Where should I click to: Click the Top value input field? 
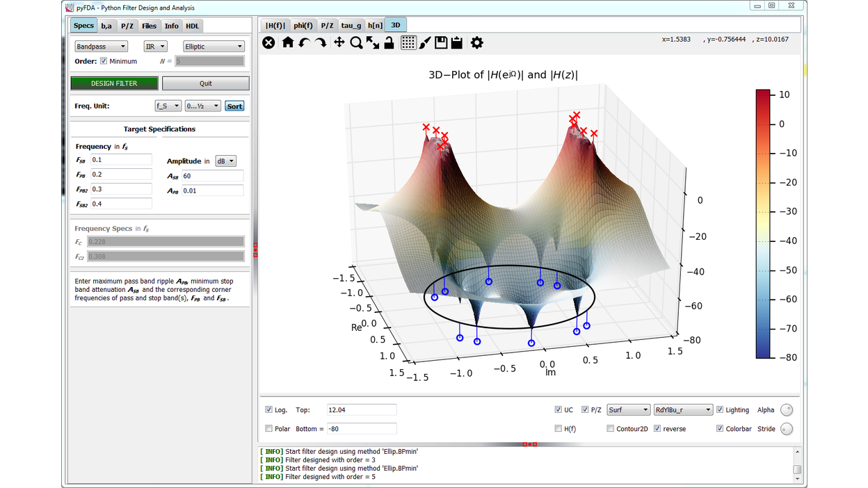click(361, 410)
